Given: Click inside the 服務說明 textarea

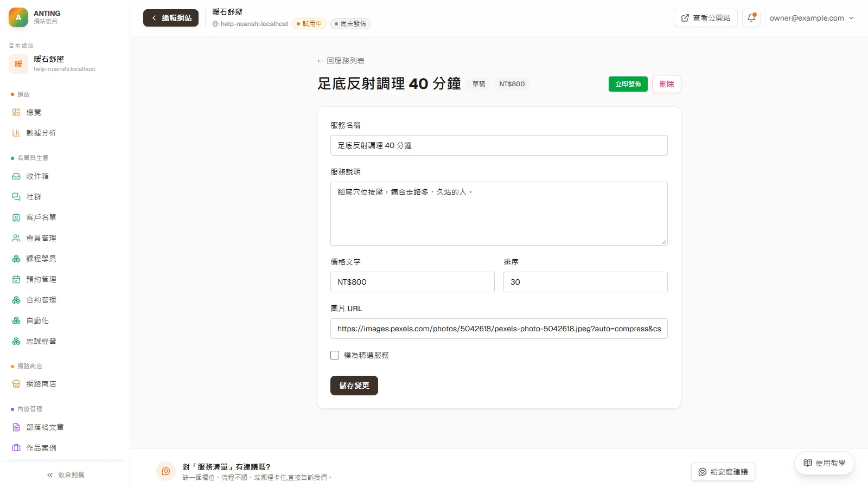Looking at the screenshot, I should click(499, 214).
